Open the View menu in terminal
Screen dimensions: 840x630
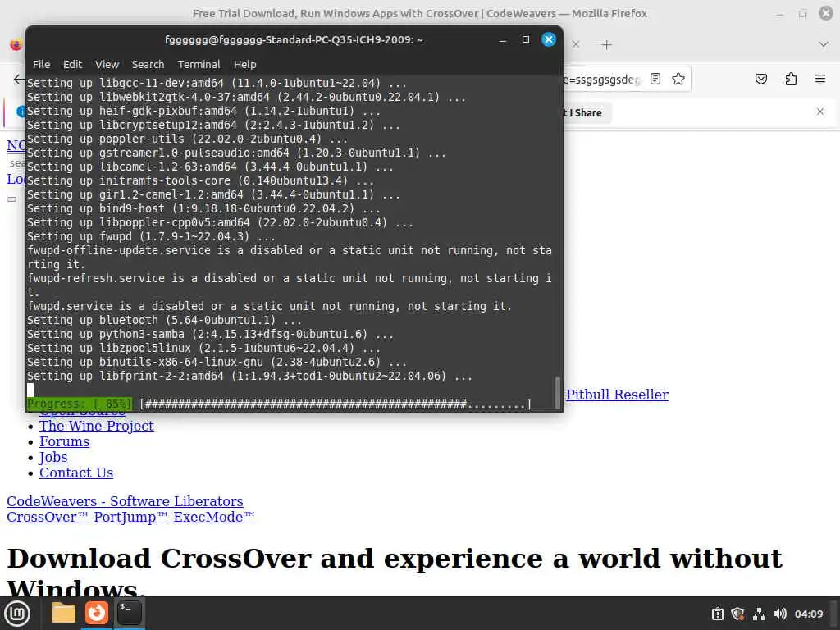(107, 64)
